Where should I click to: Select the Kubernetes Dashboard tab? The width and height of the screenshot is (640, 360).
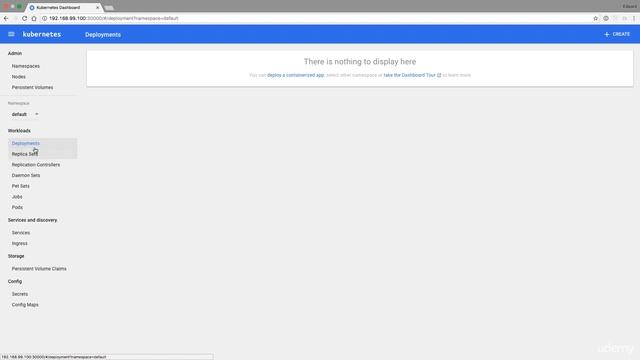click(64, 7)
